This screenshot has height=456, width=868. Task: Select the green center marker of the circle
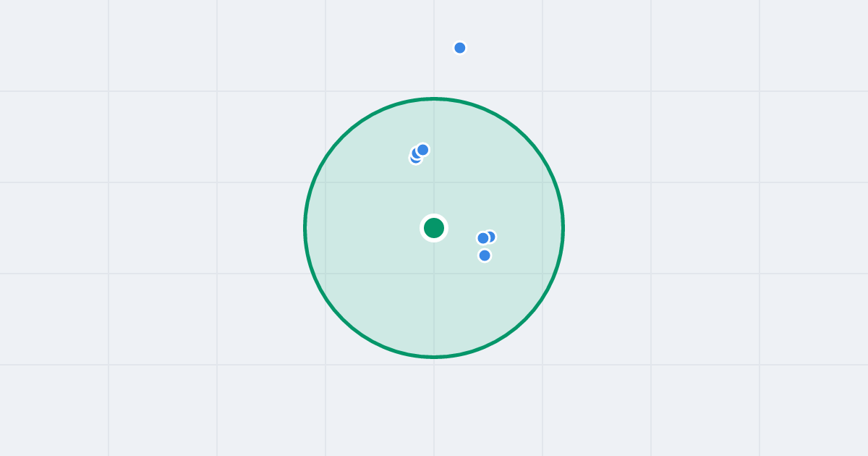pos(434,228)
